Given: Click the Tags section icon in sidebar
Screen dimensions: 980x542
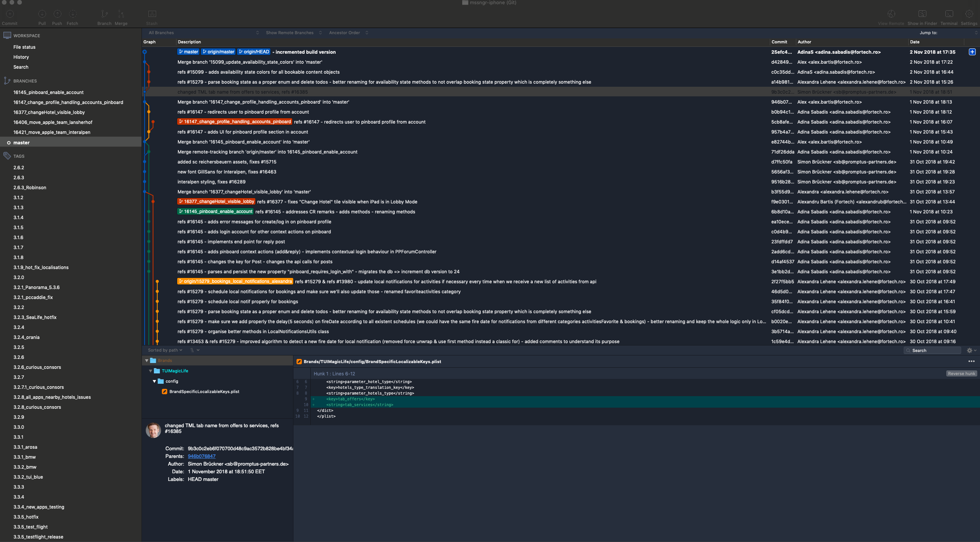Looking at the screenshot, I should [x=7, y=156].
